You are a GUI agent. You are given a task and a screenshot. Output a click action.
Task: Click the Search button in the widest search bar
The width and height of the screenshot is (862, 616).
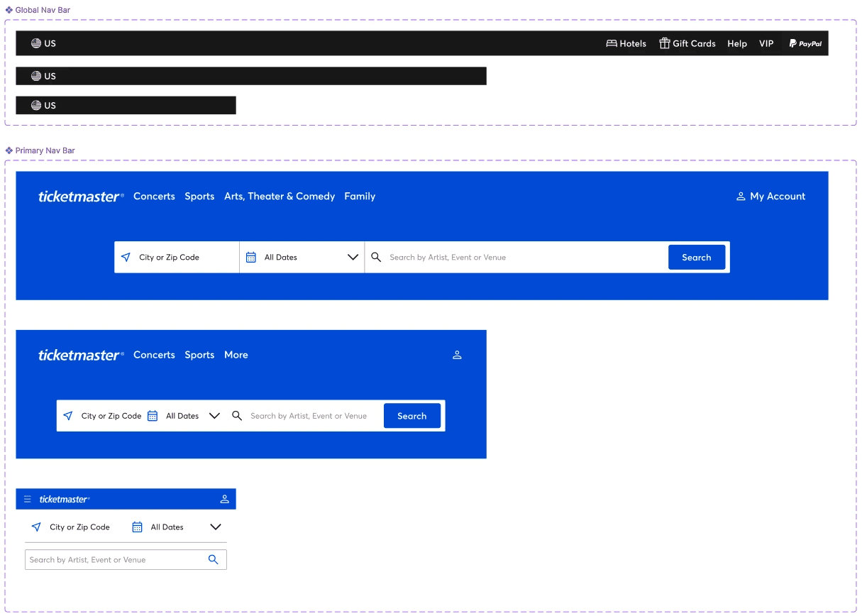point(697,257)
